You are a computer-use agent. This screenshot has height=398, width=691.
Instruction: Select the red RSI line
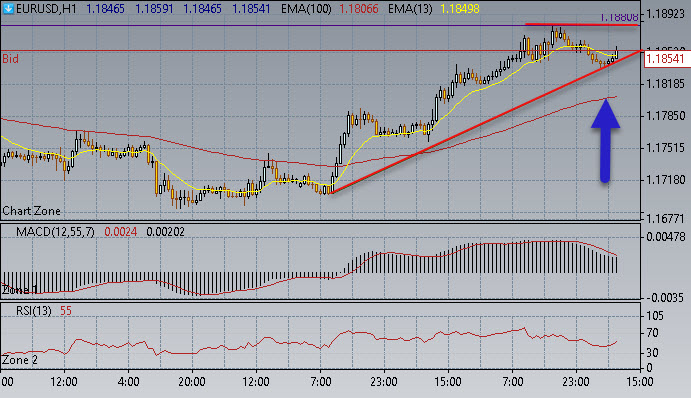click(308, 342)
